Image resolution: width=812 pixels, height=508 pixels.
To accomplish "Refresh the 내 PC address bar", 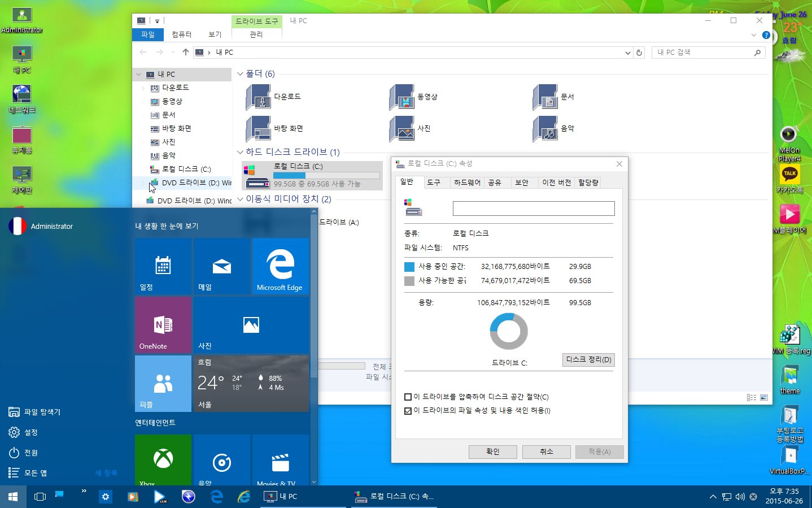I will pyautogui.click(x=639, y=53).
